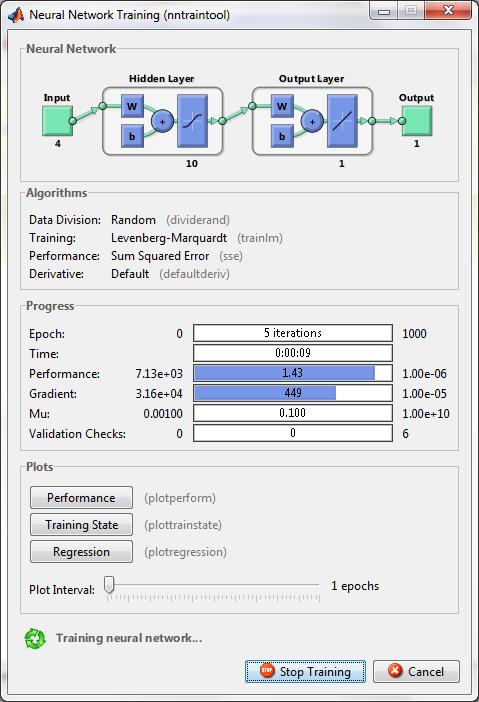
Task: Click the Stop Training button
Action: tap(305, 671)
